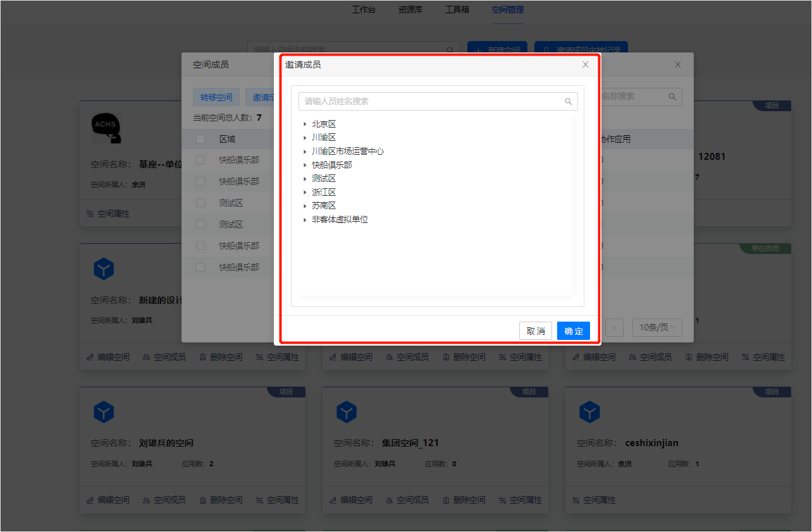
Task: Click the 集团空间_121 card hexagon icon
Action: point(347,413)
